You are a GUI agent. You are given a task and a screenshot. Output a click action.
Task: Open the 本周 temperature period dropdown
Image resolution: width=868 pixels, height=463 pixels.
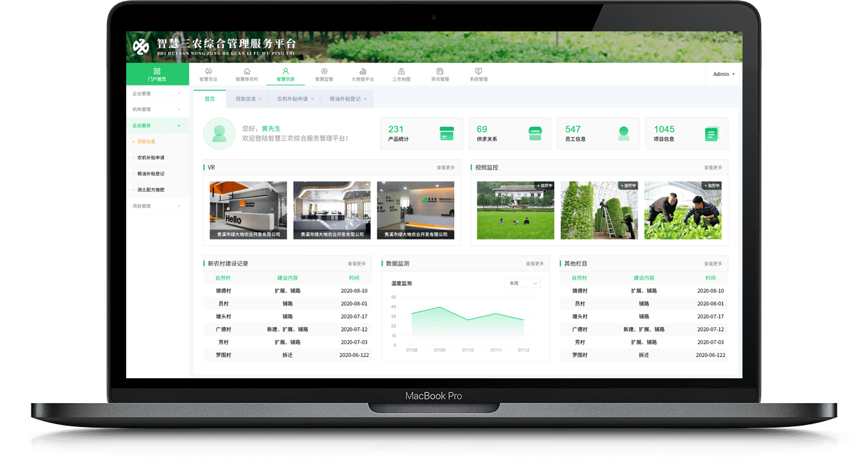click(522, 284)
